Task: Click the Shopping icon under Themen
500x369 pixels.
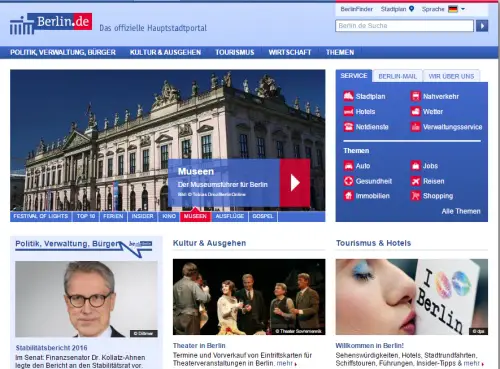Action: 415,196
